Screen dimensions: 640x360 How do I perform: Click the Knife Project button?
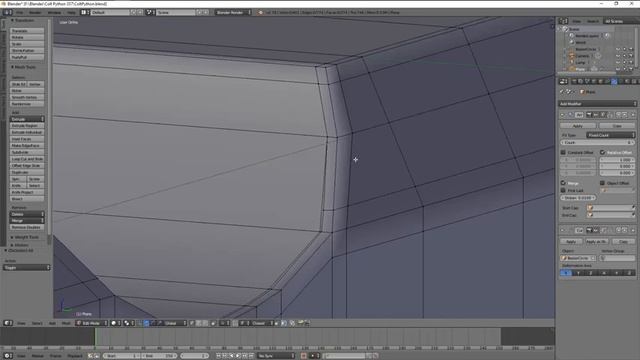click(x=27, y=192)
